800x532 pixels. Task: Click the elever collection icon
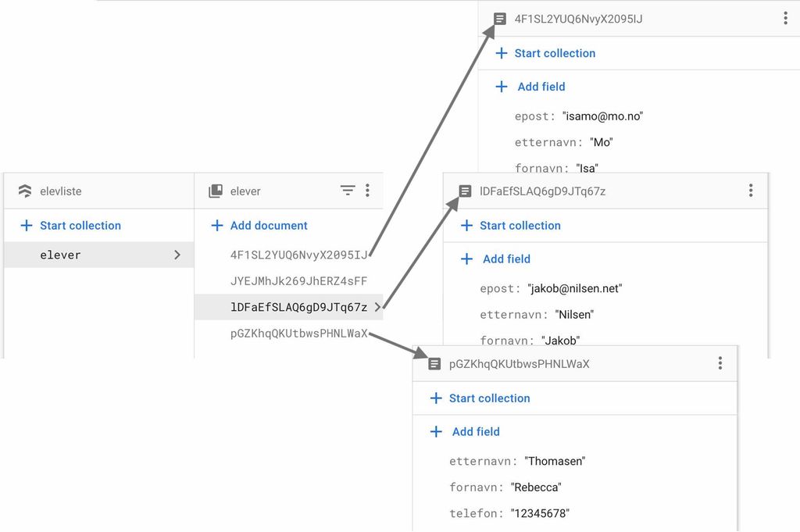(216, 191)
